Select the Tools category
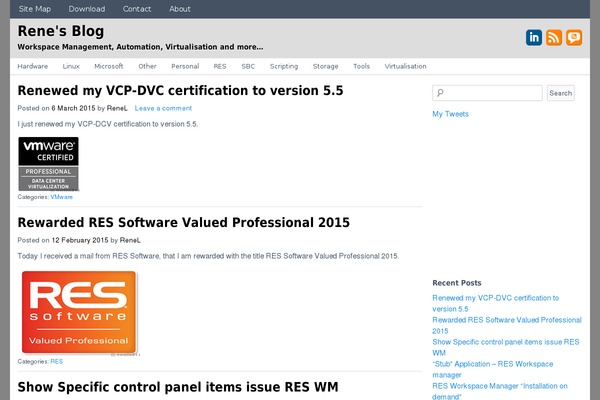The width and height of the screenshot is (600, 400). click(x=362, y=66)
